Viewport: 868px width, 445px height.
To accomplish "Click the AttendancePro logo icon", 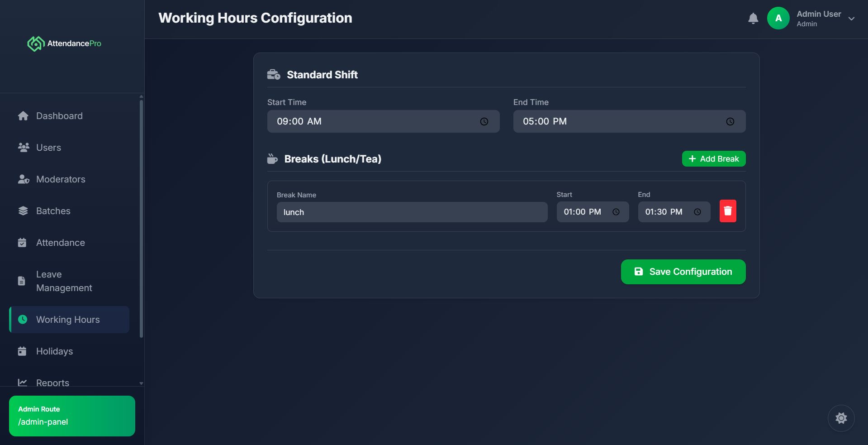I will 36,43.
